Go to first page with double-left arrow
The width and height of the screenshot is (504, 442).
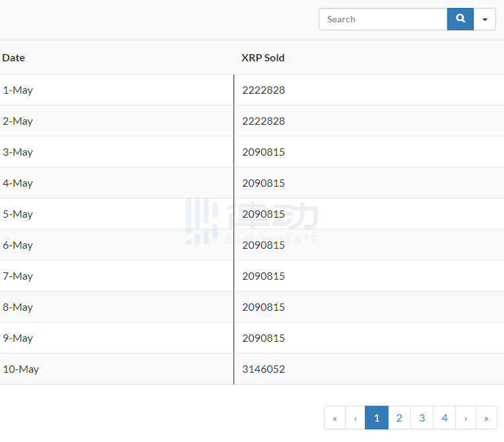coord(334,418)
